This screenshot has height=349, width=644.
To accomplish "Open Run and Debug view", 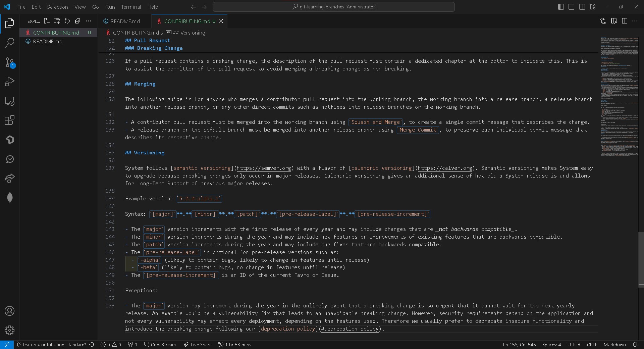I will tap(9, 82).
